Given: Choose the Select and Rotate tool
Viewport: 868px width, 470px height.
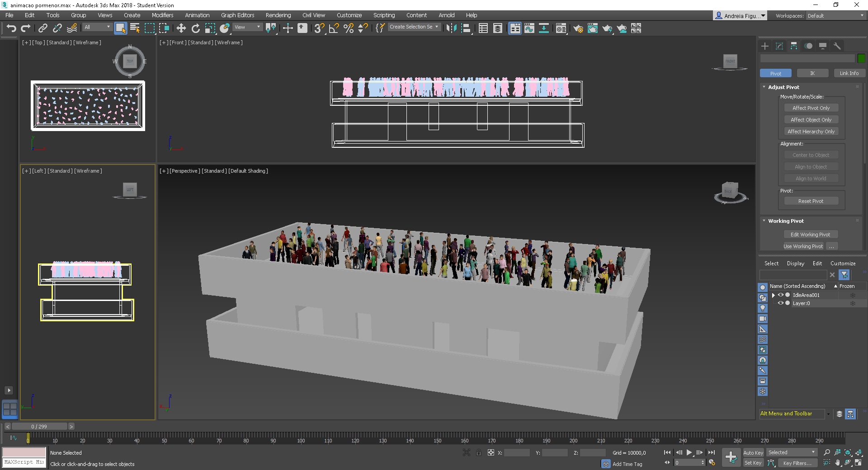Looking at the screenshot, I should pos(195,28).
